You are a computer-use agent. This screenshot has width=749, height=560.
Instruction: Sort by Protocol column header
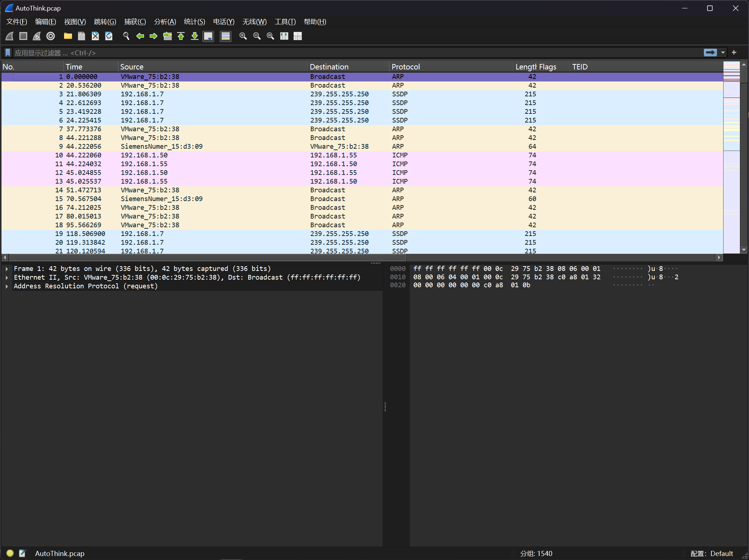[451, 67]
